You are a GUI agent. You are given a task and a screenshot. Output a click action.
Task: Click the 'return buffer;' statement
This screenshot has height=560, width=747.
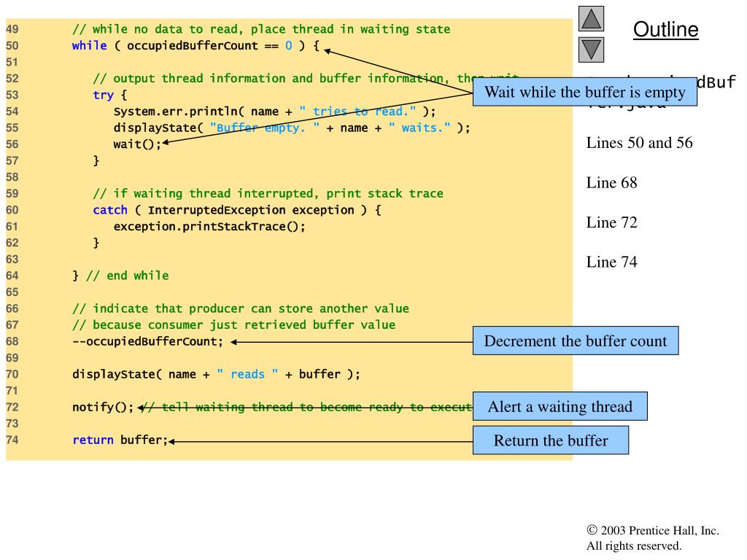pyautogui.click(x=120, y=440)
